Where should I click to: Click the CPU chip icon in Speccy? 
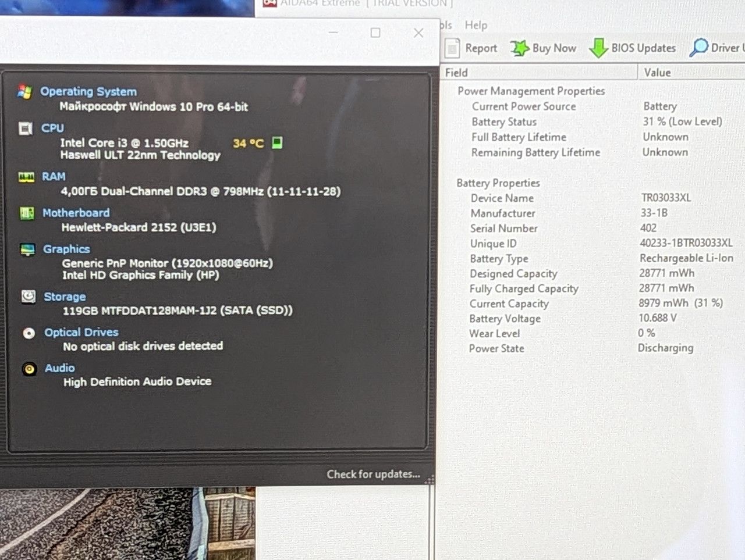coord(26,129)
